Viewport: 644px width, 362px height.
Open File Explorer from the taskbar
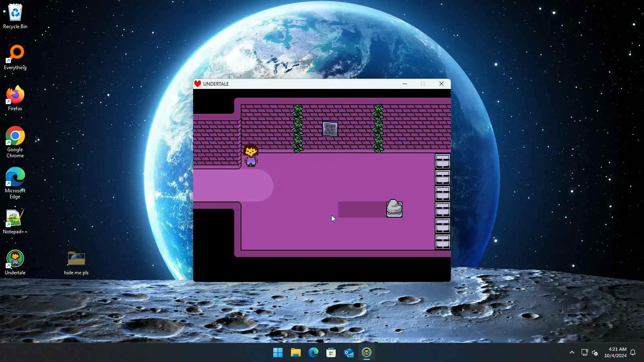(x=296, y=353)
